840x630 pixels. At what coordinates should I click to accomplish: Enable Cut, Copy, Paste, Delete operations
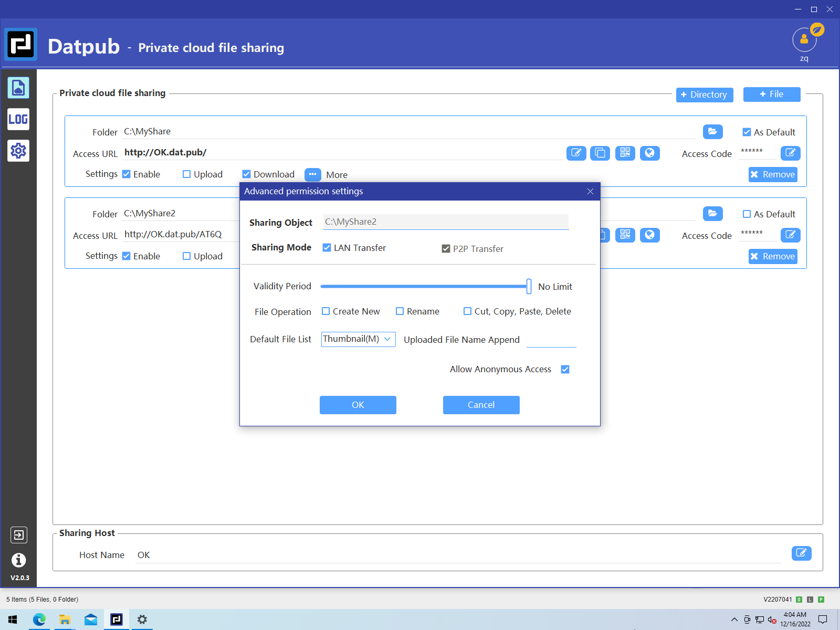coord(467,311)
